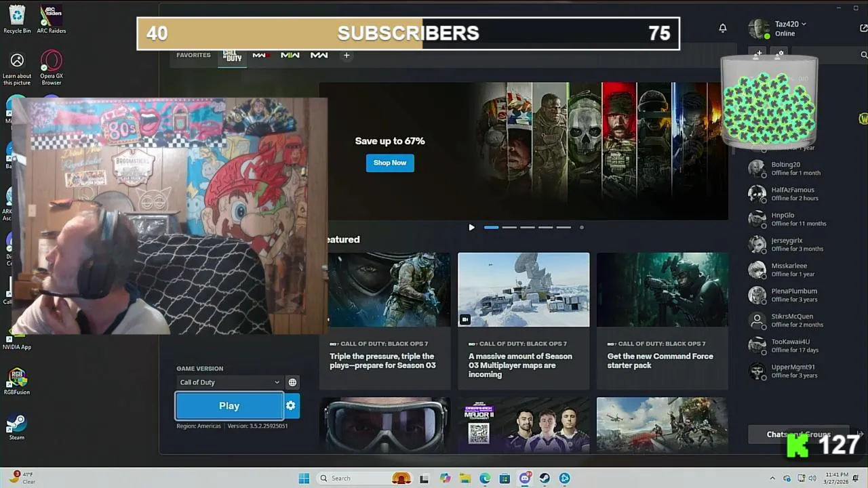Click the taskbar Task View icon
The width and height of the screenshot is (868, 488).
point(425,479)
